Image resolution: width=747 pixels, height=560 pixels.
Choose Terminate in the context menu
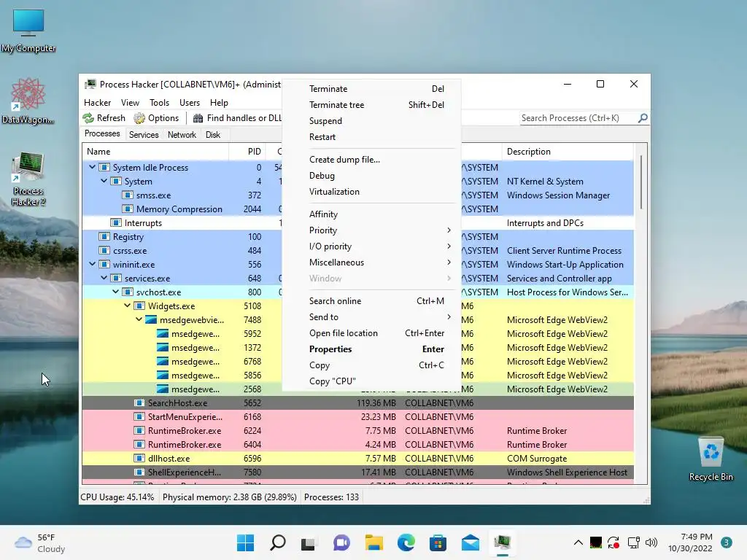point(371,88)
